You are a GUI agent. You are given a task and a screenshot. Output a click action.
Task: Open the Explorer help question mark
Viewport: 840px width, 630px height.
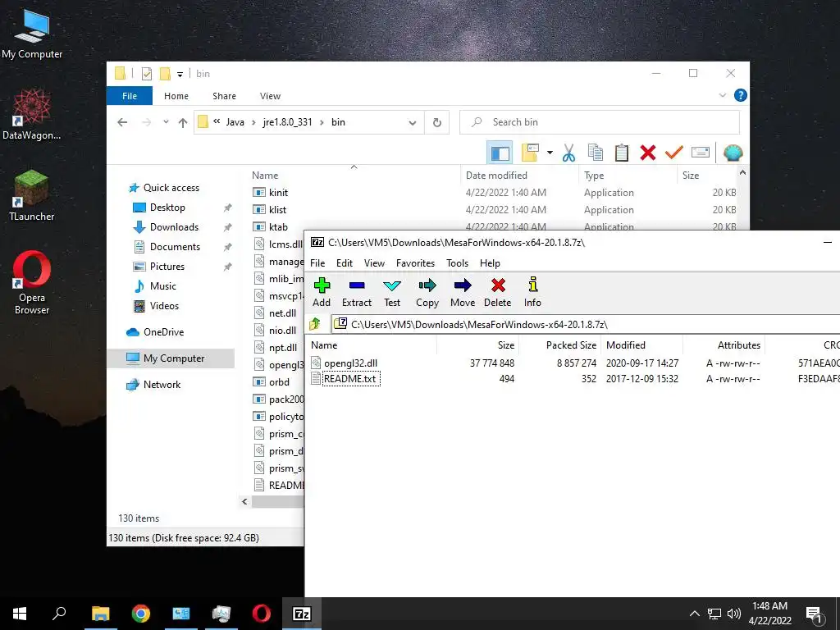pyautogui.click(x=741, y=95)
